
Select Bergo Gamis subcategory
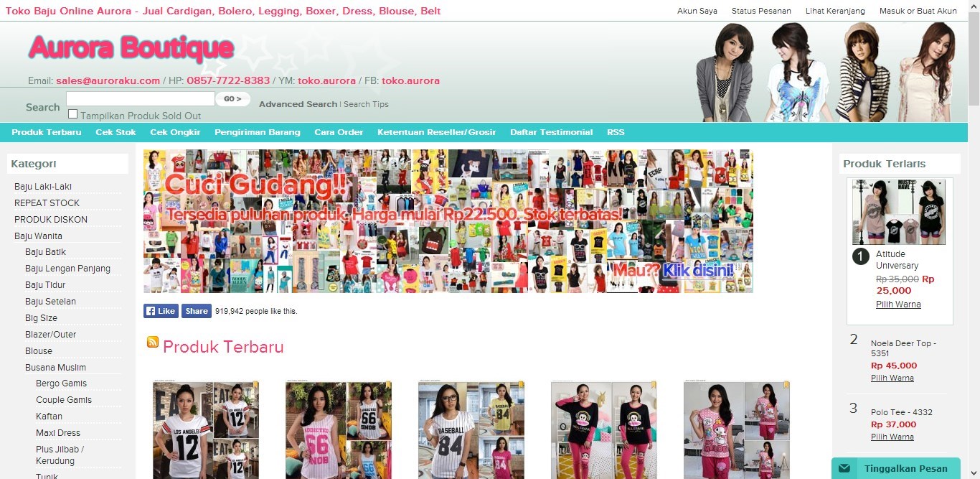point(61,383)
